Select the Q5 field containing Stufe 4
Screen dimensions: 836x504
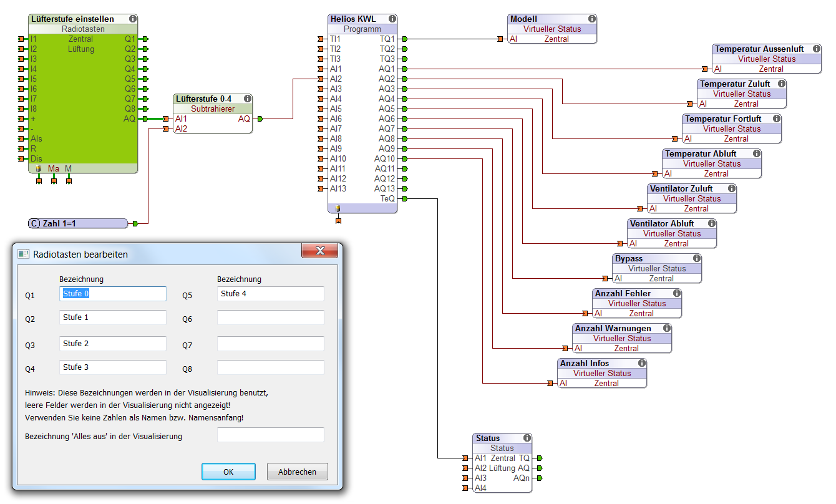(x=270, y=294)
